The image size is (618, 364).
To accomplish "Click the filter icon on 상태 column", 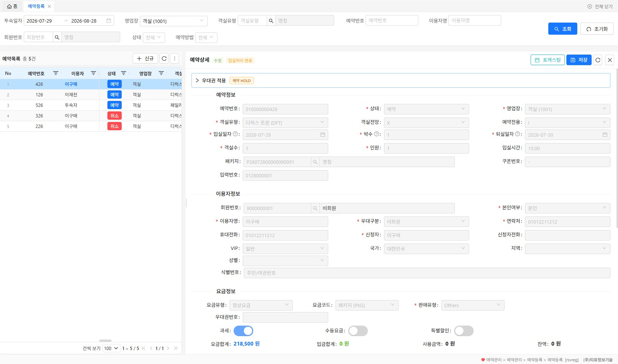I will click(124, 73).
